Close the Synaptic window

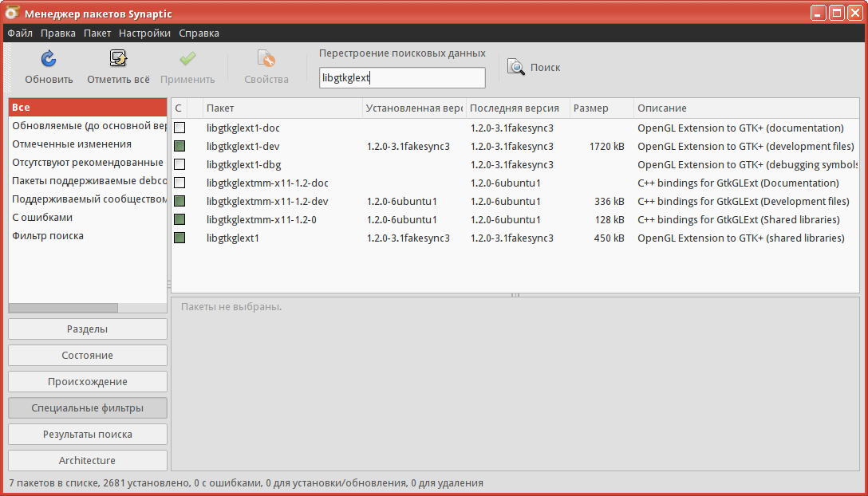[x=855, y=13]
